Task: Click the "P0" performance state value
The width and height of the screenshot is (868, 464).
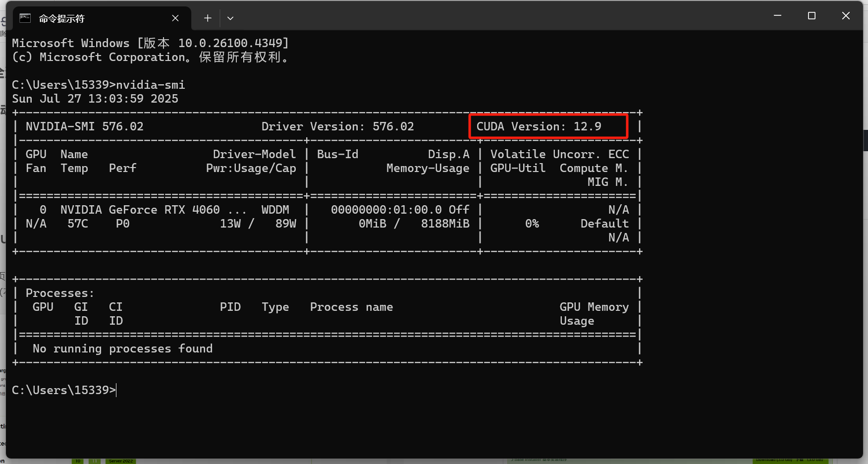Action: tap(123, 224)
